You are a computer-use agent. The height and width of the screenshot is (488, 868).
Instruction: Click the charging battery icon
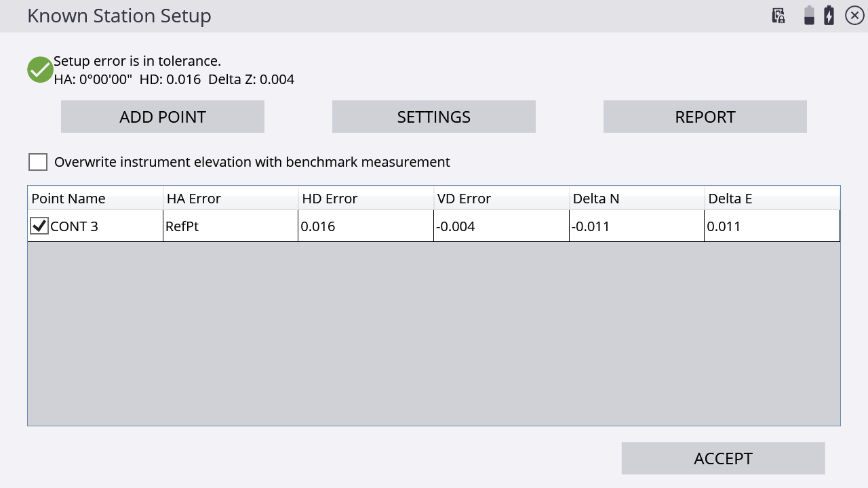click(x=829, y=16)
